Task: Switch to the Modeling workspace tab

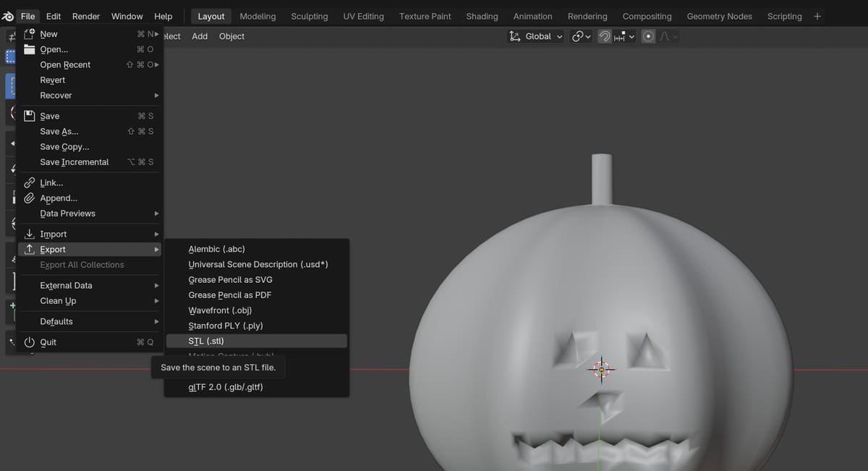Action: click(258, 16)
